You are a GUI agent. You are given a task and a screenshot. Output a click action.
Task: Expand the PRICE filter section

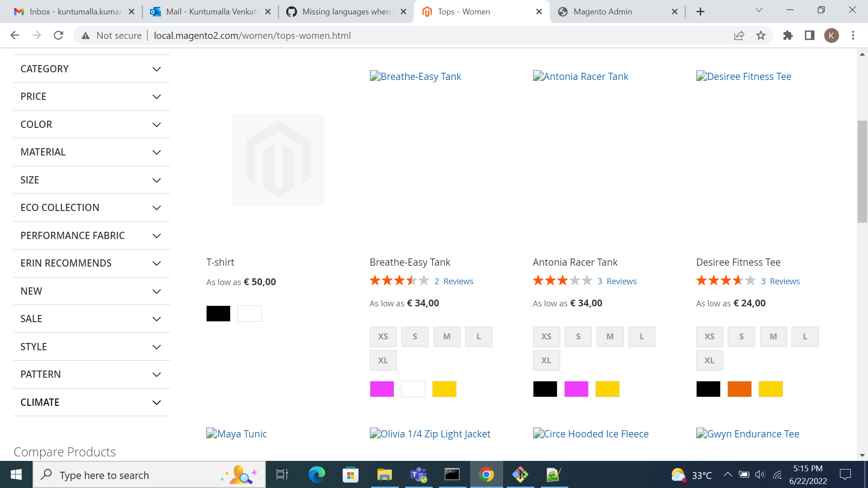90,96
